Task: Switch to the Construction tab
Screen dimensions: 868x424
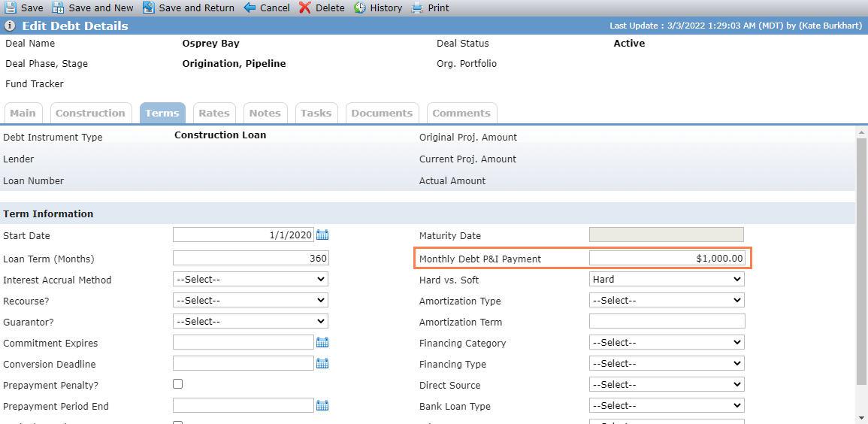Action: [91, 113]
